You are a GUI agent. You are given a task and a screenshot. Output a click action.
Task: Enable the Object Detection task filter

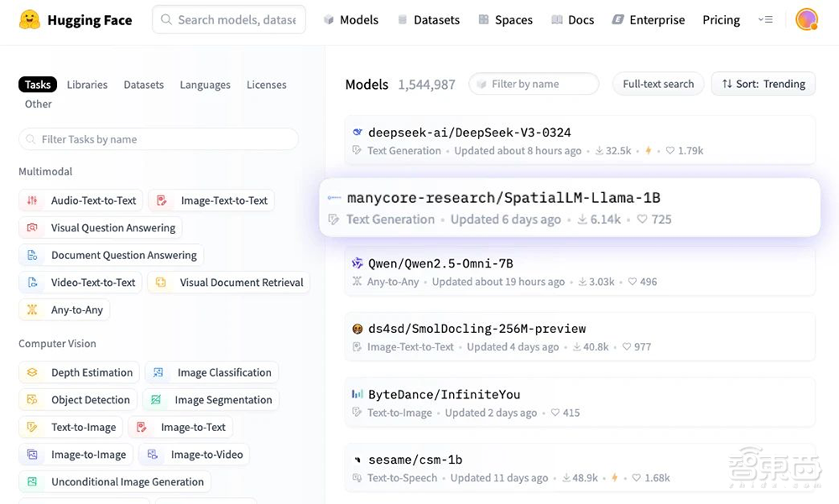pos(79,400)
